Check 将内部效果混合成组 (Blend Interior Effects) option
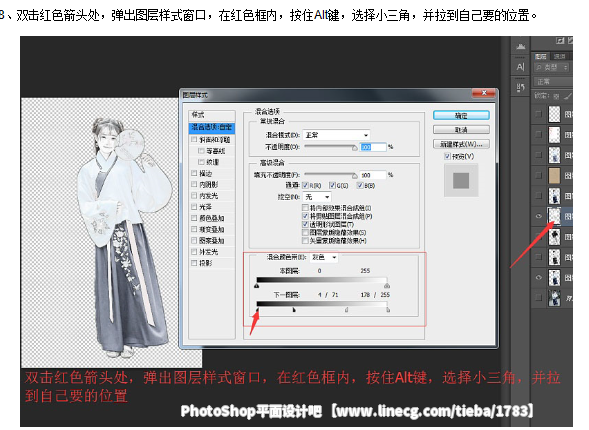589x430 pixels. pos(305,208)
